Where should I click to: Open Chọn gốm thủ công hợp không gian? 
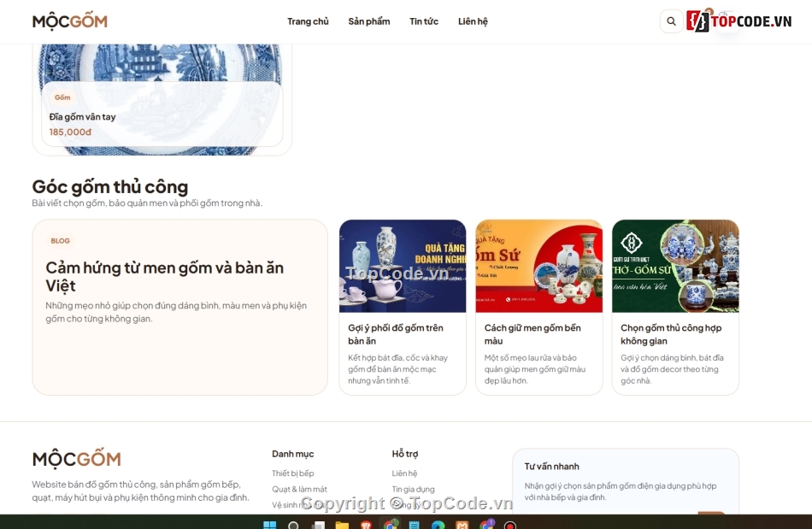coord(671,334)
